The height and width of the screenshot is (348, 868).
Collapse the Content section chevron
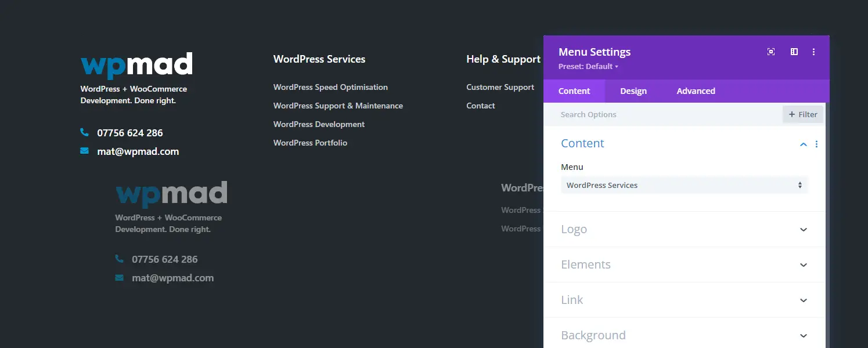tap(803, 144)
